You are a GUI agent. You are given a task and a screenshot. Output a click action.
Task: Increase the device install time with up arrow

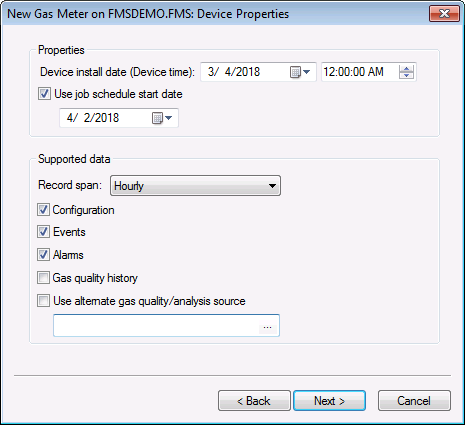pyautogui.click(x=406, y=69)
